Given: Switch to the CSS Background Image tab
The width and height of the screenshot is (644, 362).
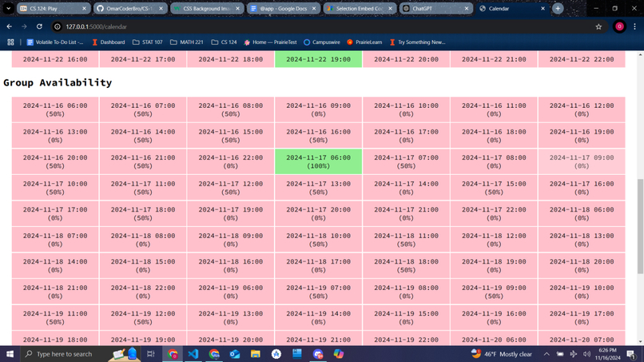Looking at the screenshot, I should click(x=207, y=8).
